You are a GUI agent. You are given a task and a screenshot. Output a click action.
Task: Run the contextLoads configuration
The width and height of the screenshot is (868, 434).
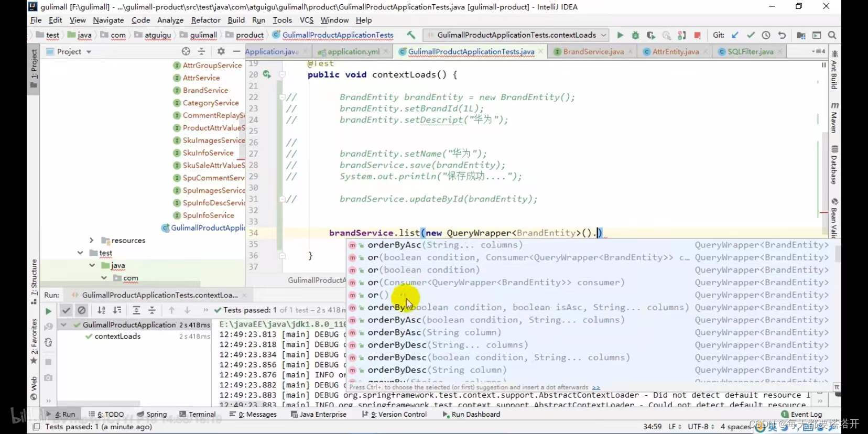coord(620,35)
